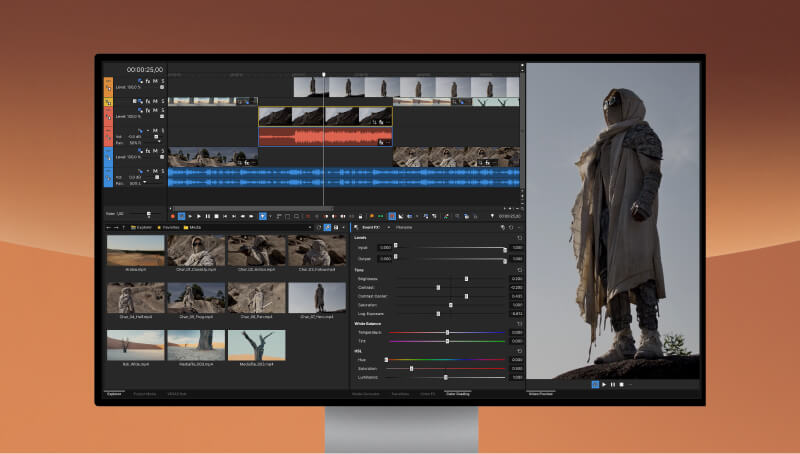Open the Event FX dropdown in grading panel
Viewport: 800px width, 454px height.
389,228
